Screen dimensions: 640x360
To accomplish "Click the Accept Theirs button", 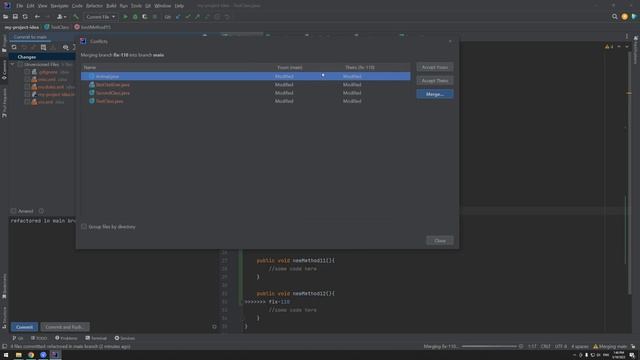I will point(435,81).
